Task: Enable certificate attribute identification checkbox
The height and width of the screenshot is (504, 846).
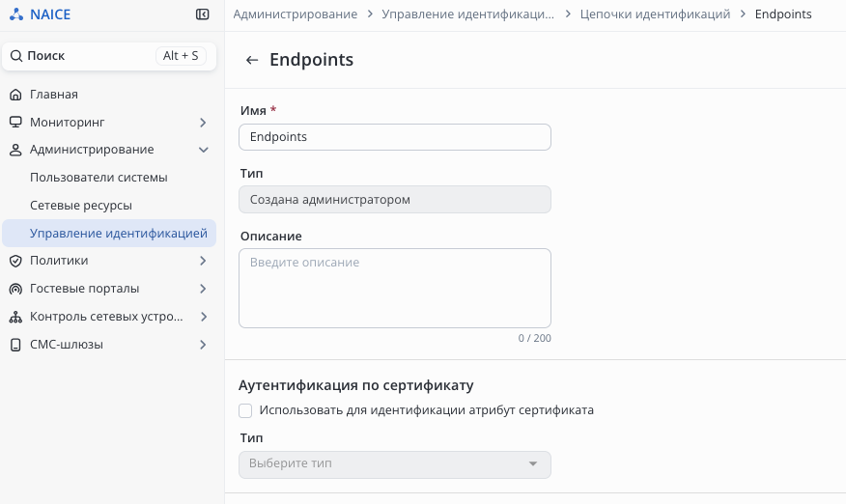Action: [245, 410]
